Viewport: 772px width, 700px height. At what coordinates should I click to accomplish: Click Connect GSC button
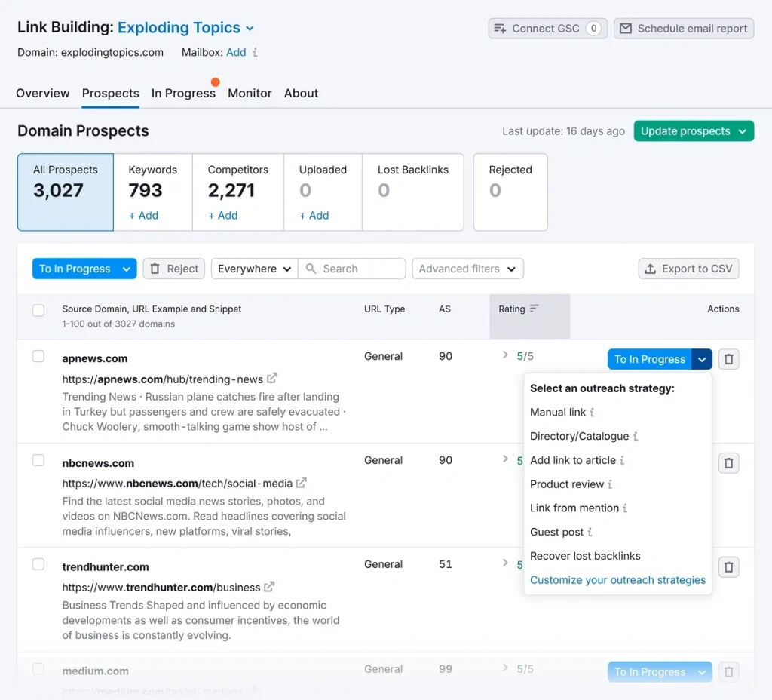point(547,29)
